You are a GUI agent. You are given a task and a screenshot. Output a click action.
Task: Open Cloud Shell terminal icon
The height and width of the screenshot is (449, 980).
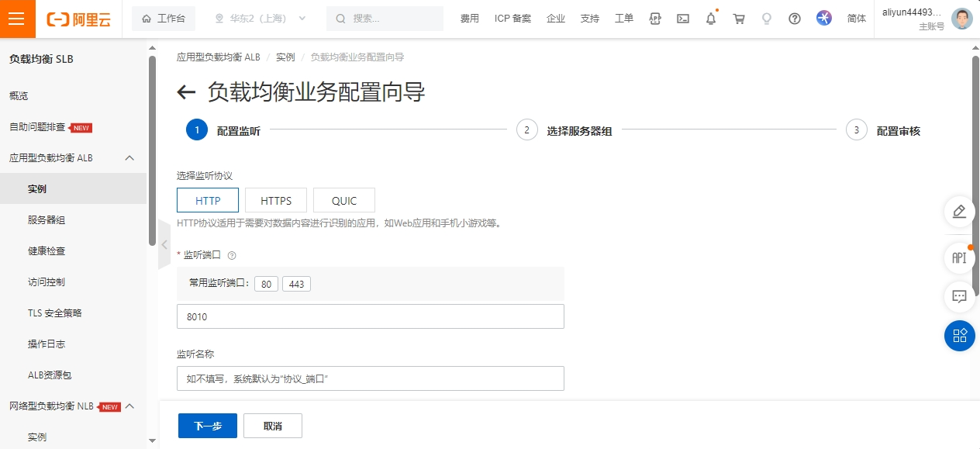pos(683,19)
